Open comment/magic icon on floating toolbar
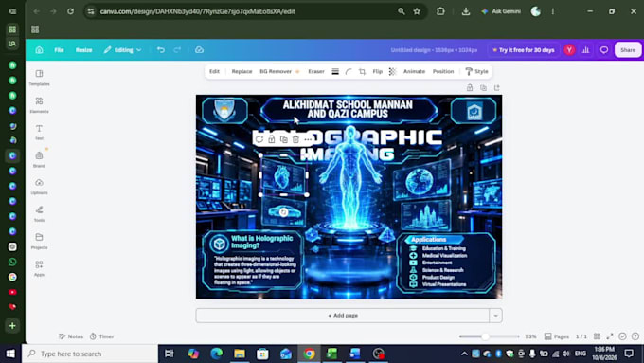Screen dimensions: 644x363 click(259, 139)
